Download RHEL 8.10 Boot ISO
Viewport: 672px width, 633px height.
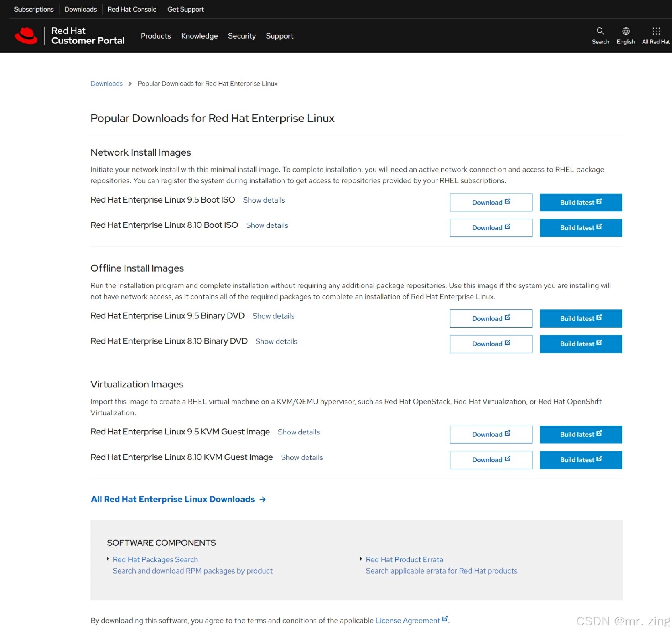491,228
